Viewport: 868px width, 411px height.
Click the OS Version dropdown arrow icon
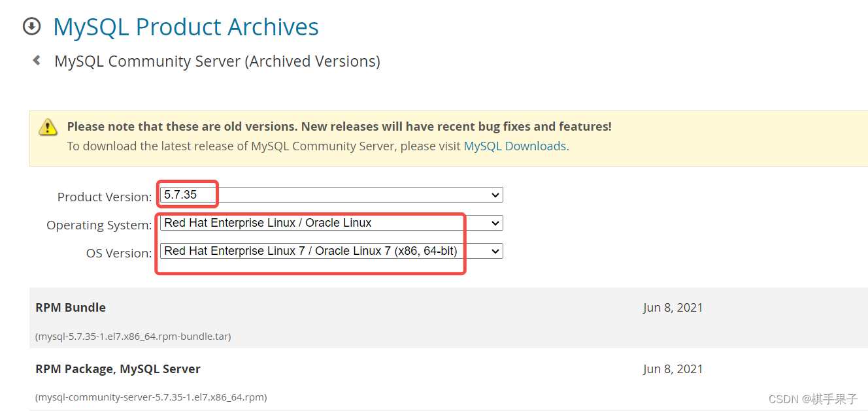tap(495, 251)
